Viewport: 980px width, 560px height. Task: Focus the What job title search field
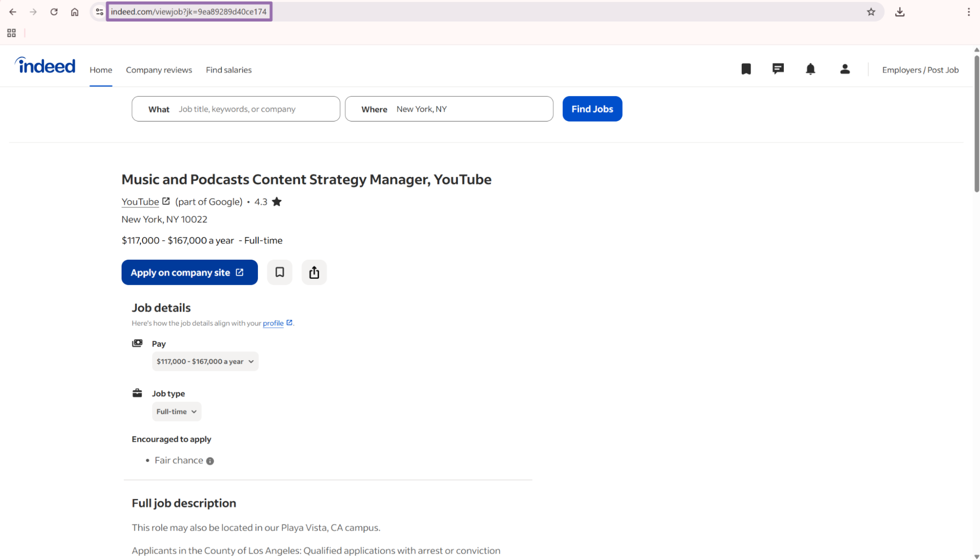tap(236, 109)
